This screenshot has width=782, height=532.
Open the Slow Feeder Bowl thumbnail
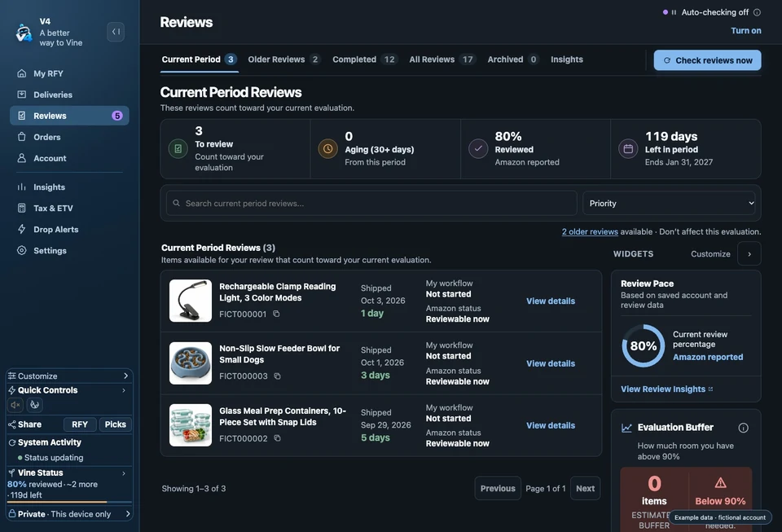191,363
